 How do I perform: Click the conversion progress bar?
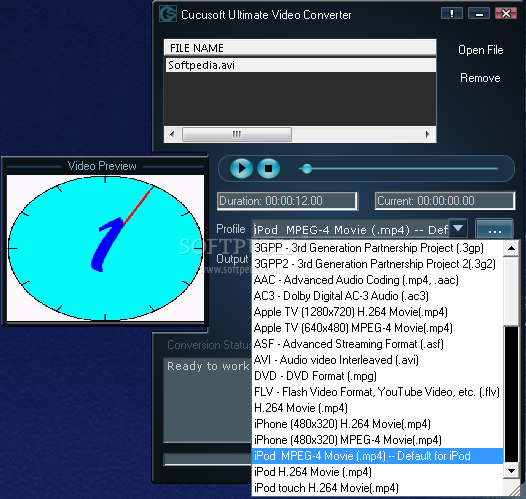207,459
